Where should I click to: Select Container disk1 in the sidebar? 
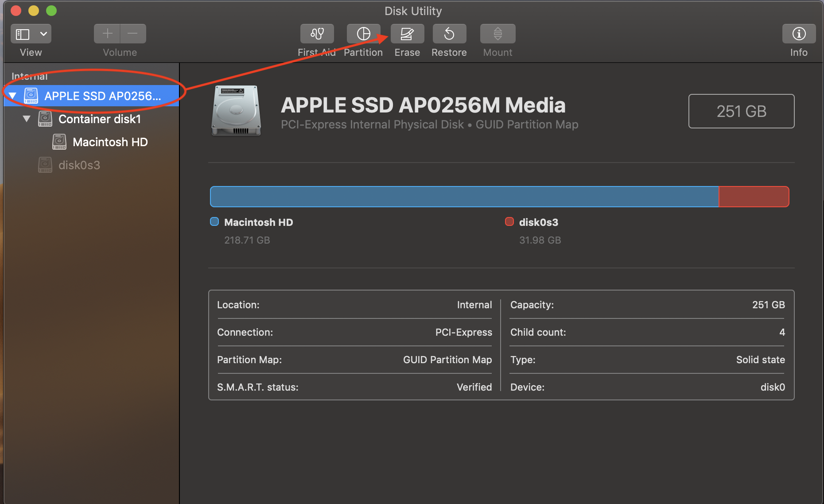click(91, 119)
